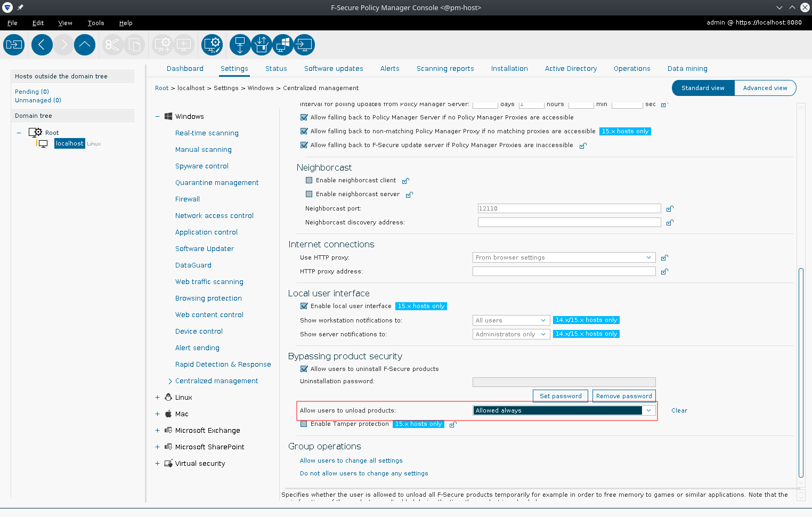Click the import hosts monitor-arrow icon

(304, 45)
